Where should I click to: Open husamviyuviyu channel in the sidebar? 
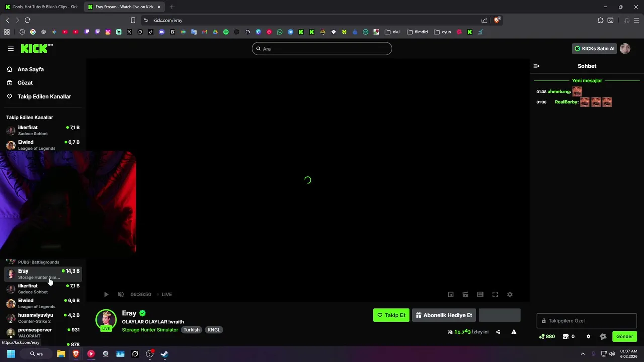pos(43,318)
